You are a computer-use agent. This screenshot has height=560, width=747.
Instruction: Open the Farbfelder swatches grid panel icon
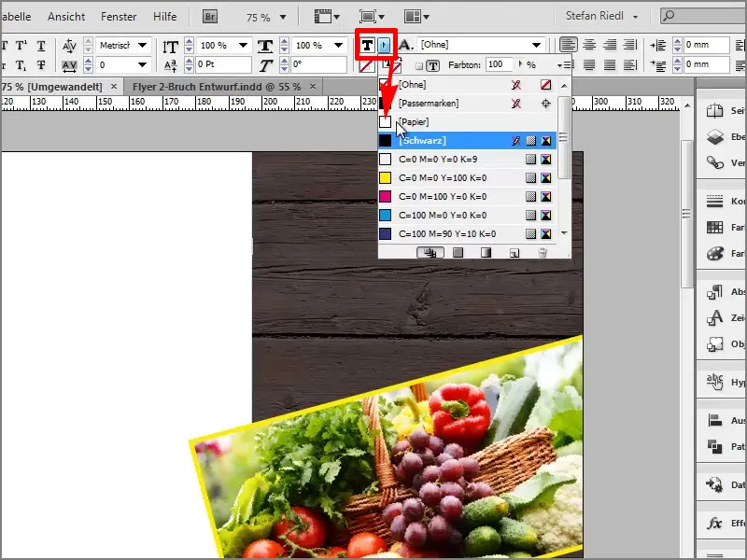[714, 227]
